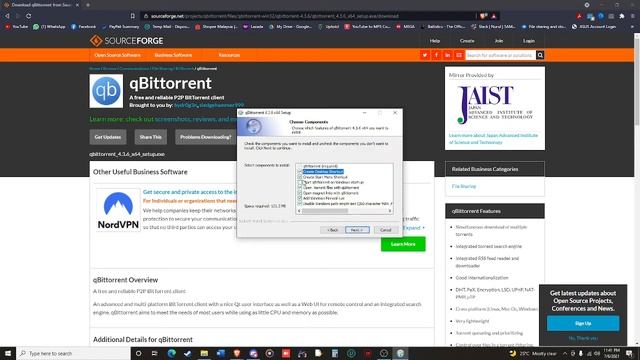The height and width of the screenshot is (360, 640).
Task: Open the Windows Start menu
Action: click(x=8, y=353)
